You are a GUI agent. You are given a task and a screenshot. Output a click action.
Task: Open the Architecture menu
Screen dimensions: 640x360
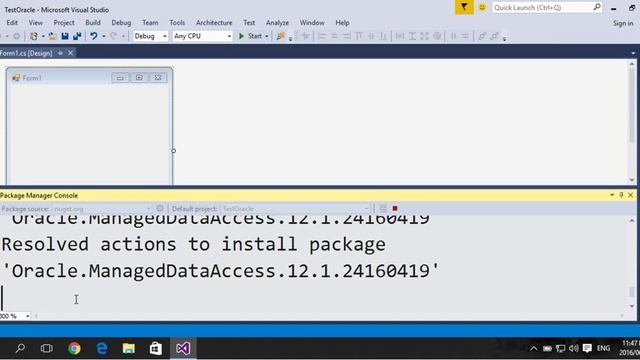point(214,22)
